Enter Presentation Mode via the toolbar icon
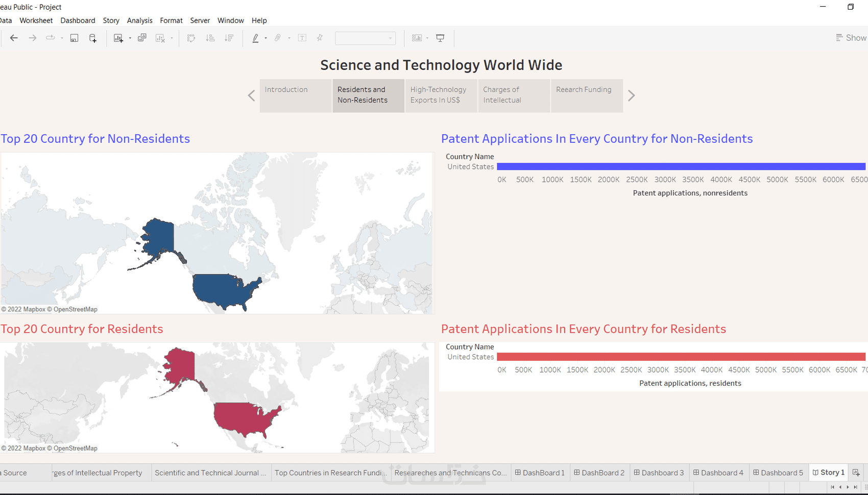Viewport: 868px width, 495px height. 440,38
